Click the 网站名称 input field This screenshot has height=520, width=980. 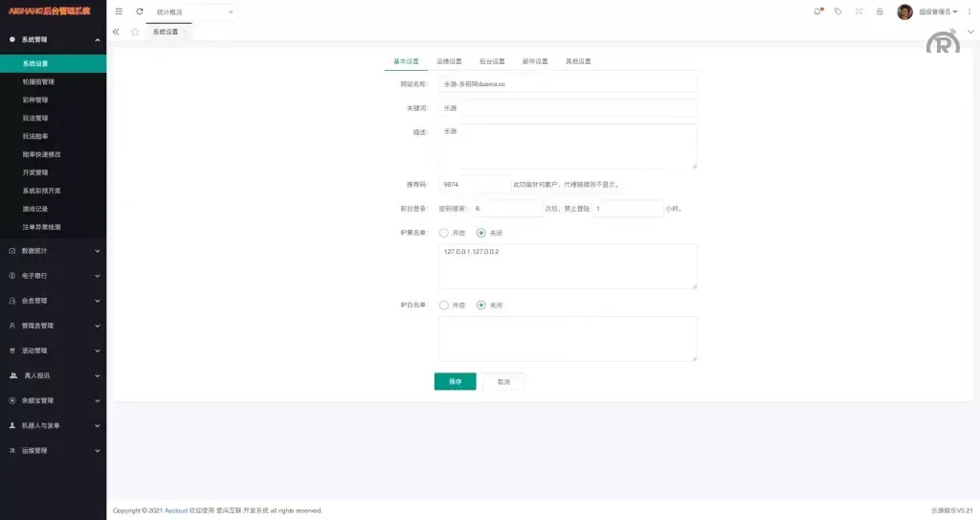click(568, 84)
